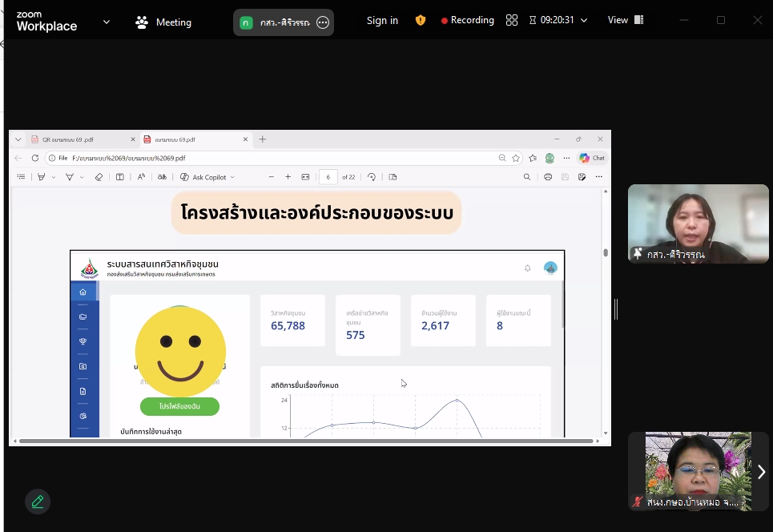The image size is (773, 532).
Task: Switch to the Meeting tab
Action: (163, 22)
